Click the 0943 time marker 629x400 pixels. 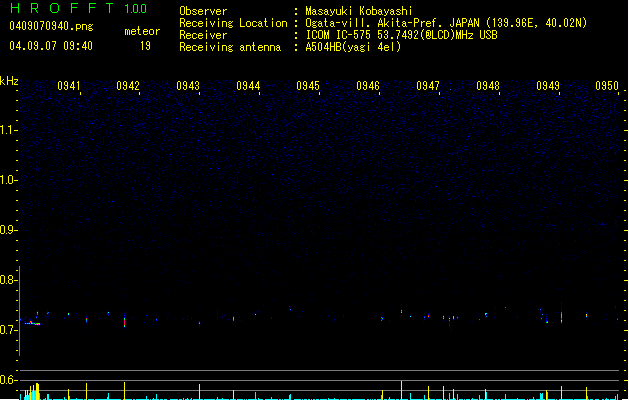188,86
